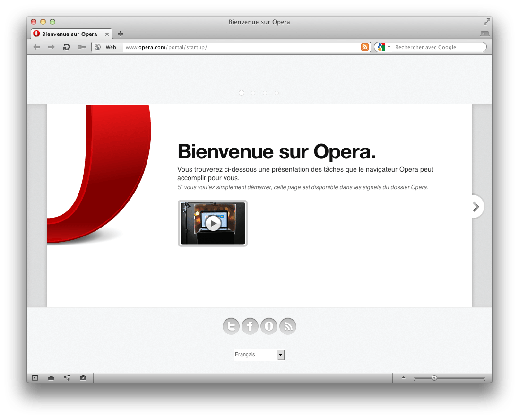Open the Français language dropdown
519x420 pixels.
pos(259,355)
